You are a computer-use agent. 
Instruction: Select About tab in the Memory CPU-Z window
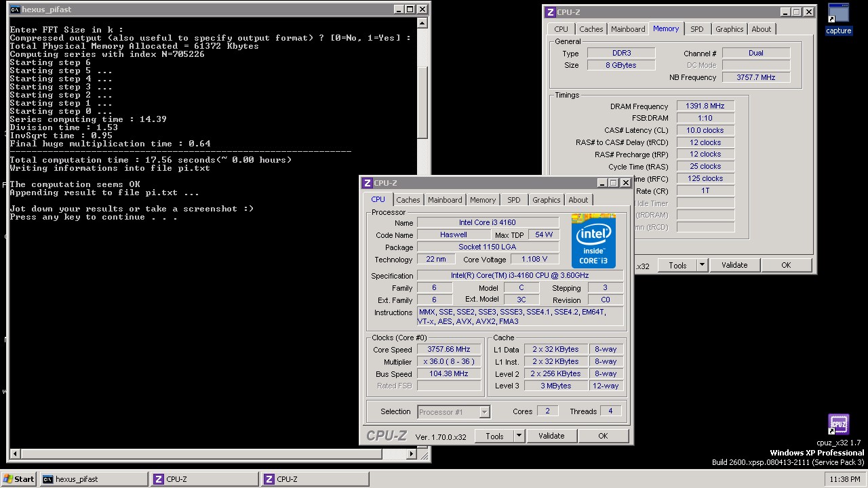click(x=762, y=29)
